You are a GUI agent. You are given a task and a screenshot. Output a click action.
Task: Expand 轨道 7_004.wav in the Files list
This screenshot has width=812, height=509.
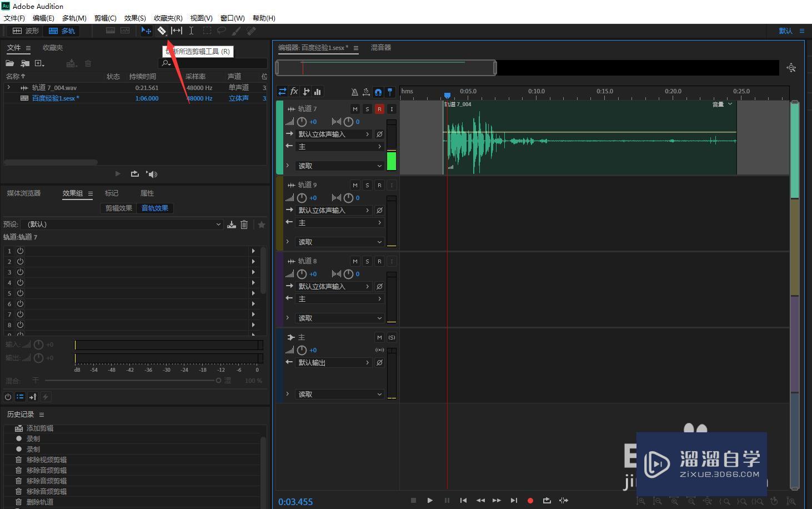[9, 87]
